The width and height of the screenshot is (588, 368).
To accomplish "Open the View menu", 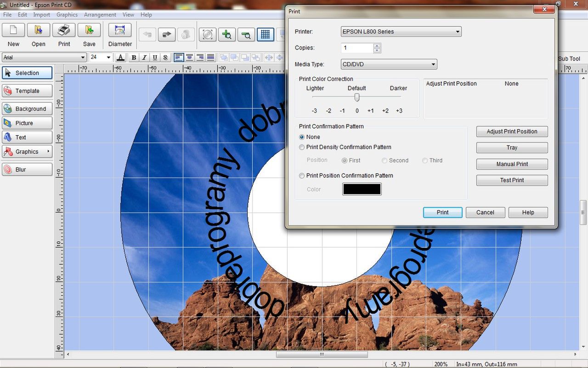I will click(x=129, y=15).
